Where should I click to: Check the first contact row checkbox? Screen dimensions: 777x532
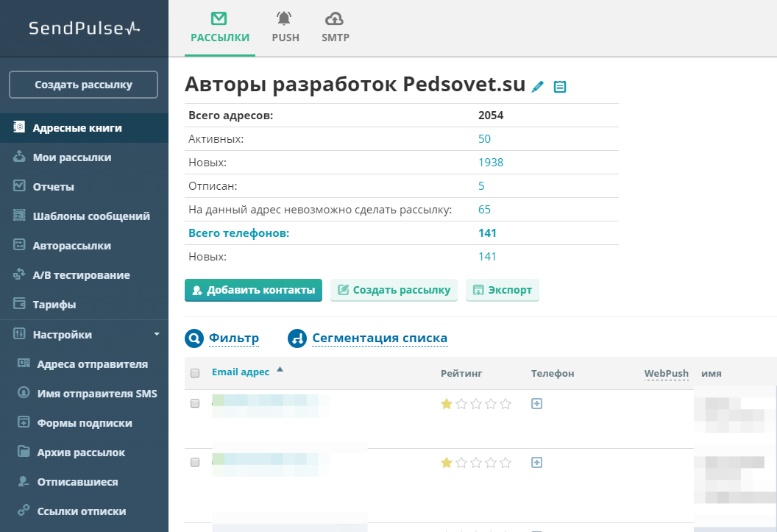click(195, 403)
